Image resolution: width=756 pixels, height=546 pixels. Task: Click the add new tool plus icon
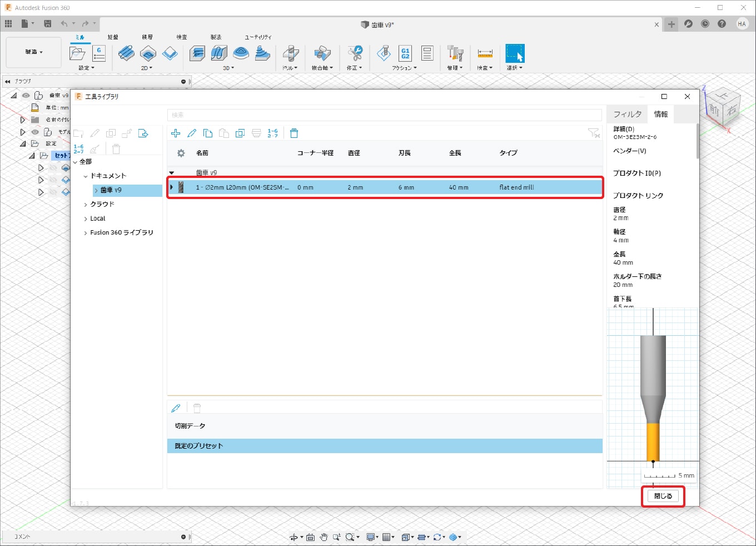176,133
